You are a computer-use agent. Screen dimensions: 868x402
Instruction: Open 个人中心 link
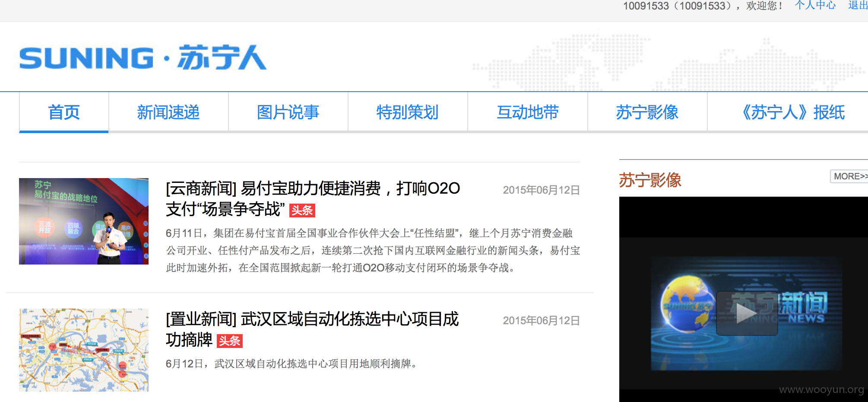(815, 6)
